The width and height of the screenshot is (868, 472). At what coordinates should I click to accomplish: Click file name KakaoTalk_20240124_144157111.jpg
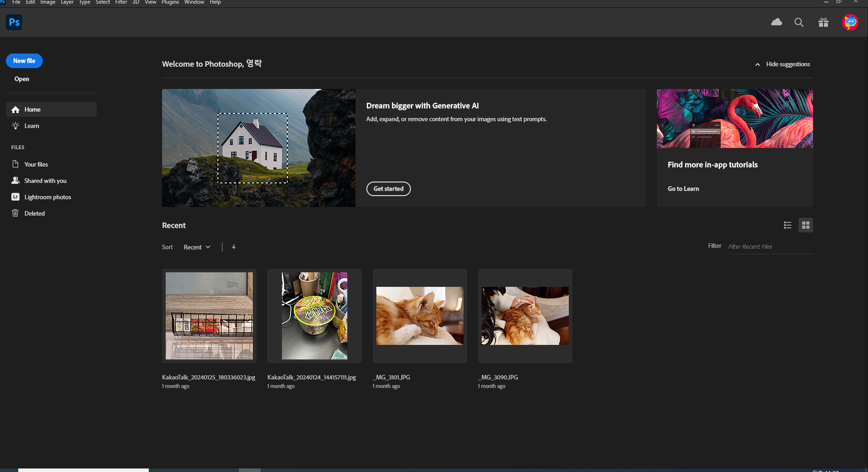[x=312, y=377]
